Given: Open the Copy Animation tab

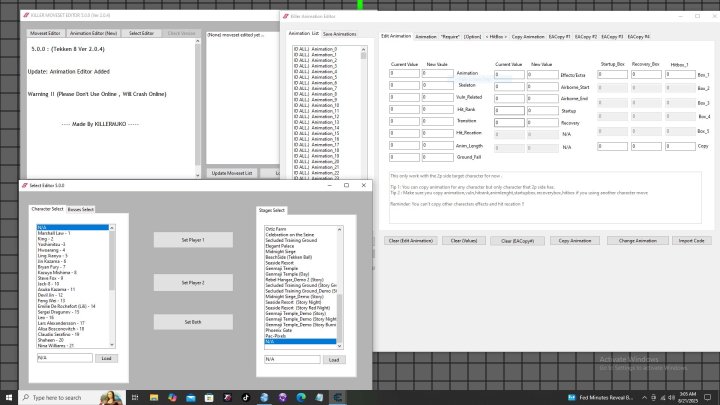Looking at the screenshot, I should 528,37.
